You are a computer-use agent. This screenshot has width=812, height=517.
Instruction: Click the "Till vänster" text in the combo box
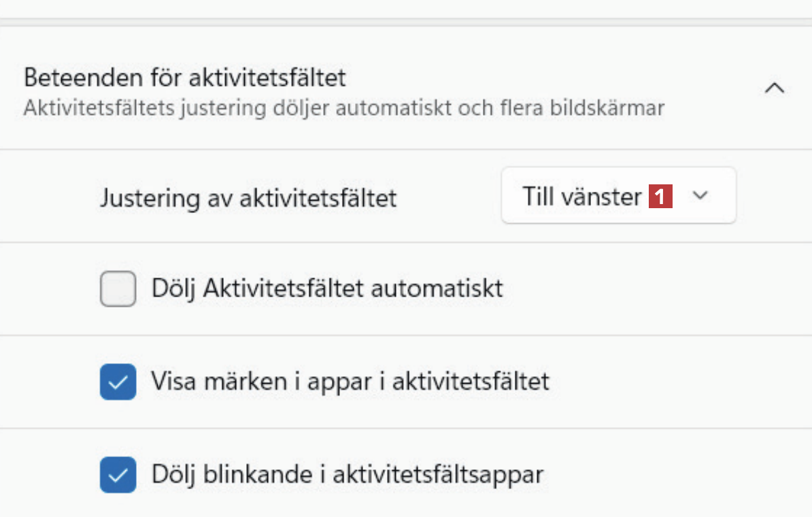[x=581, y=197]
